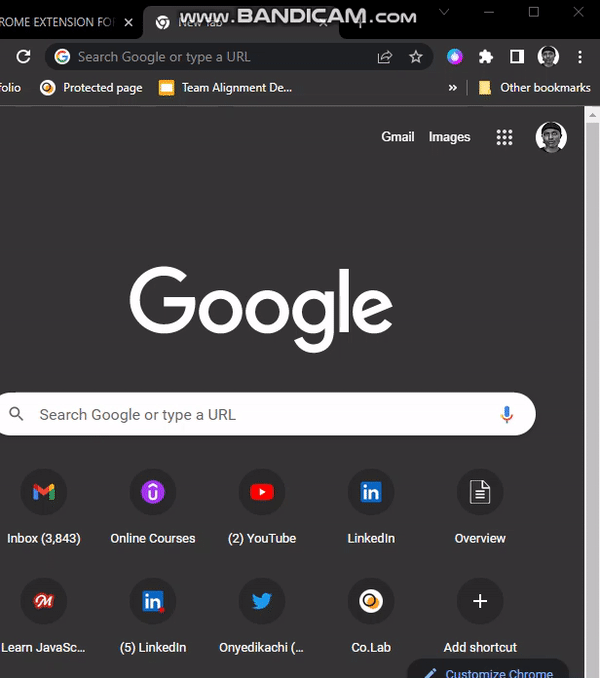Close the Chrome Extension tab
600x678 pixels.
[x=128, y=22]
